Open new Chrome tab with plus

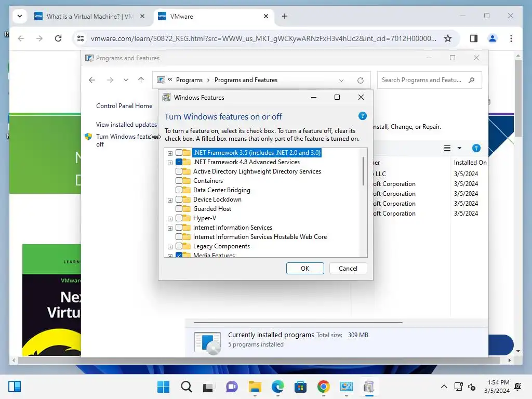click(x=284, y=16)
